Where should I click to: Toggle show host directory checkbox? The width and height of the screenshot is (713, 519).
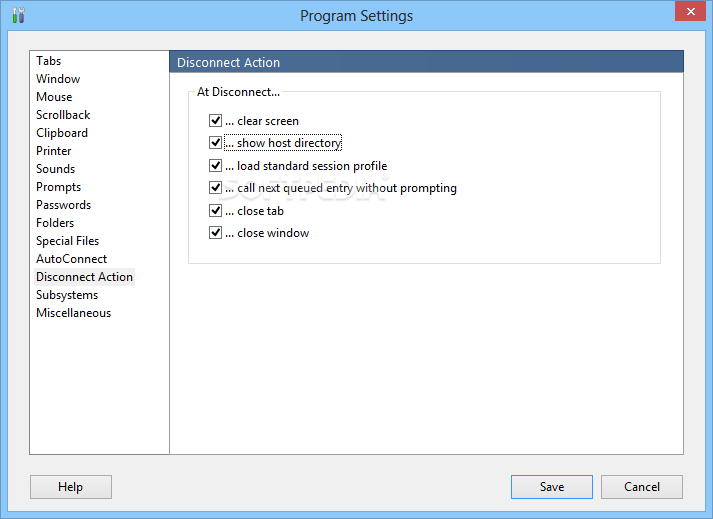[216, 143]
